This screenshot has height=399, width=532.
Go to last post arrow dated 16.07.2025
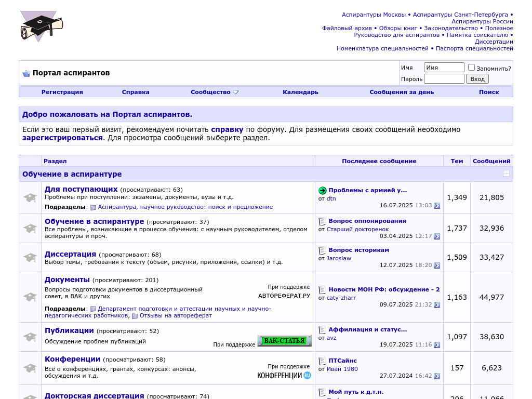(x=437, y=206)
